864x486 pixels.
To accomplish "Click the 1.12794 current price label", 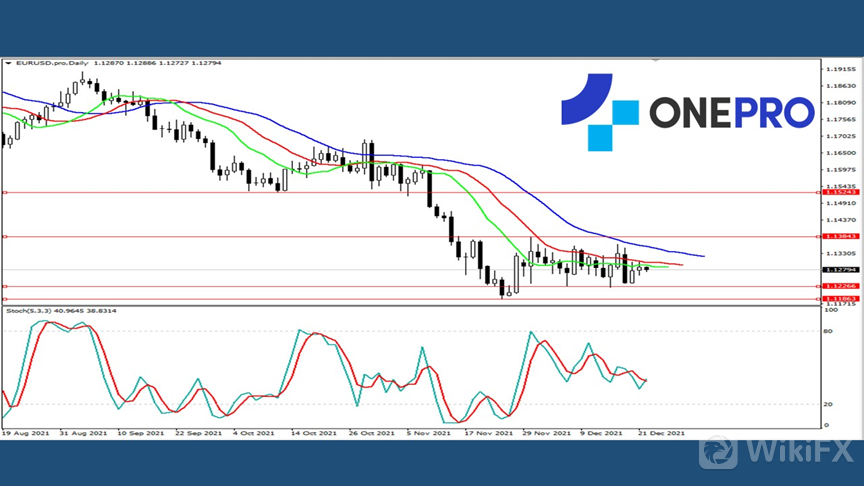I will 838,269.
